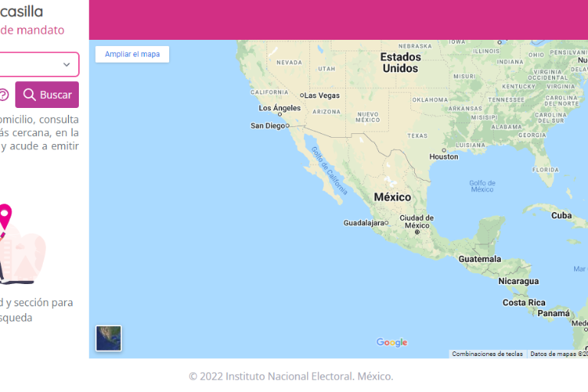
Task: Click the Estados Unidos label on map
Action: (400, 63)
